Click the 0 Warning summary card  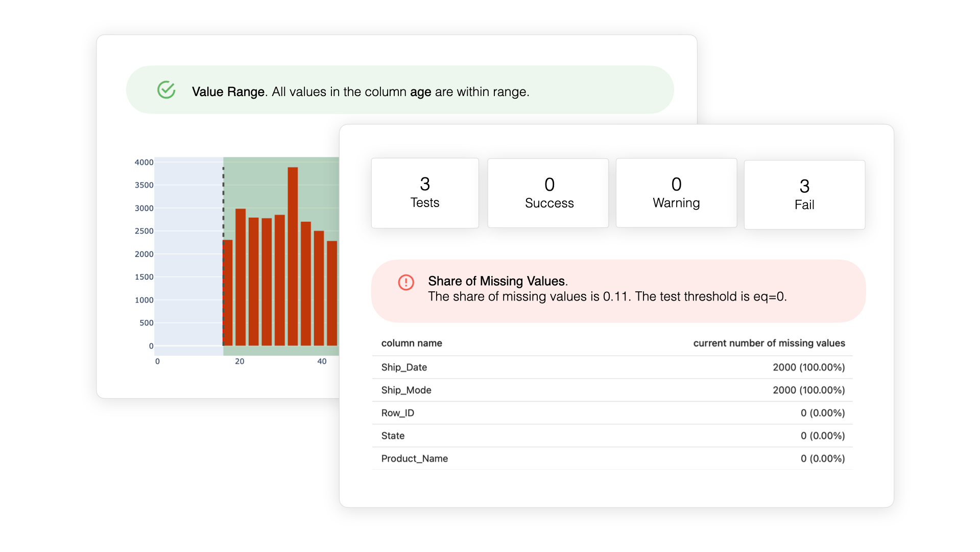pos(676,193)
